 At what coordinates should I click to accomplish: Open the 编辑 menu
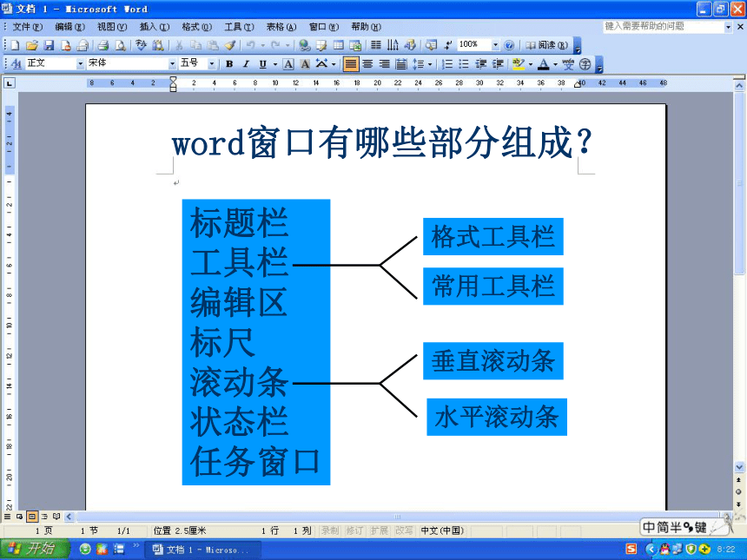[69, 27]
